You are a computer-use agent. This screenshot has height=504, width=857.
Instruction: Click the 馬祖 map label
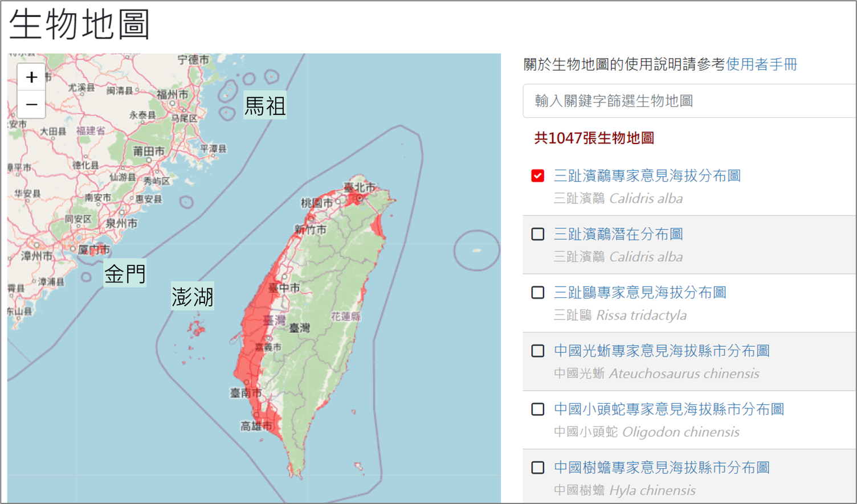tap(265, 106)
